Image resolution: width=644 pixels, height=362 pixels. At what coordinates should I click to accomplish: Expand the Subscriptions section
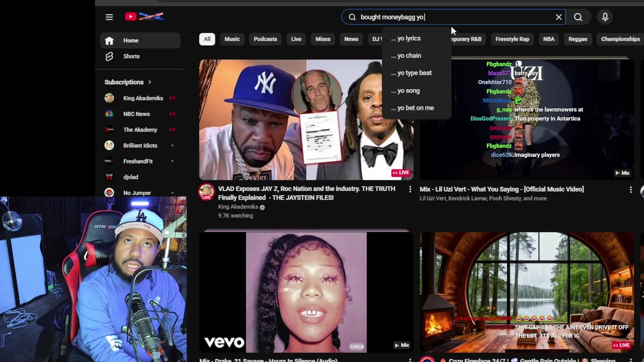point(128,82)
